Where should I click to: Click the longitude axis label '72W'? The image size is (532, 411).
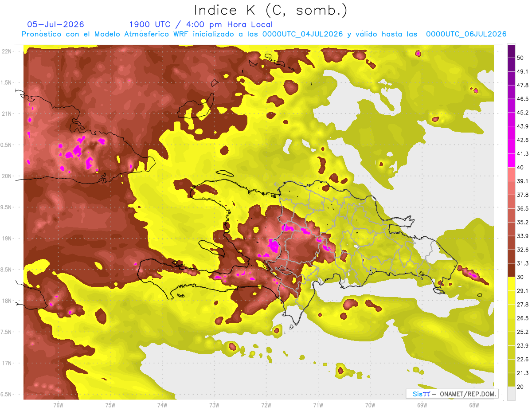click(x=266, y=405)
